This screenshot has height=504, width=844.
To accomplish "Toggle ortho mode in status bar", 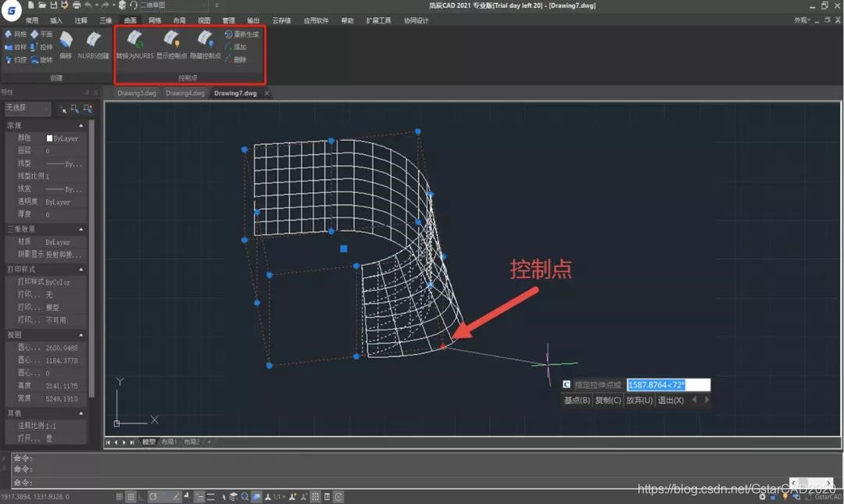I will click(141, 496).
